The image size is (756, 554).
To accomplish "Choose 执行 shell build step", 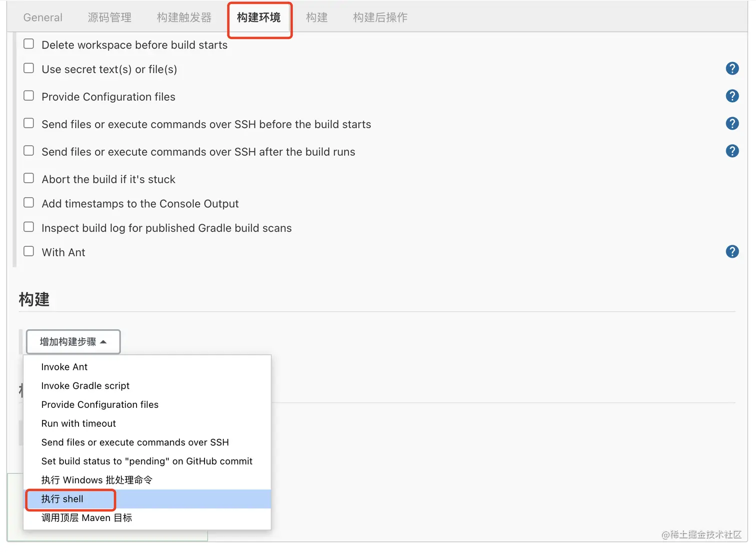I will pyautogui.click(x=147, y=499).
